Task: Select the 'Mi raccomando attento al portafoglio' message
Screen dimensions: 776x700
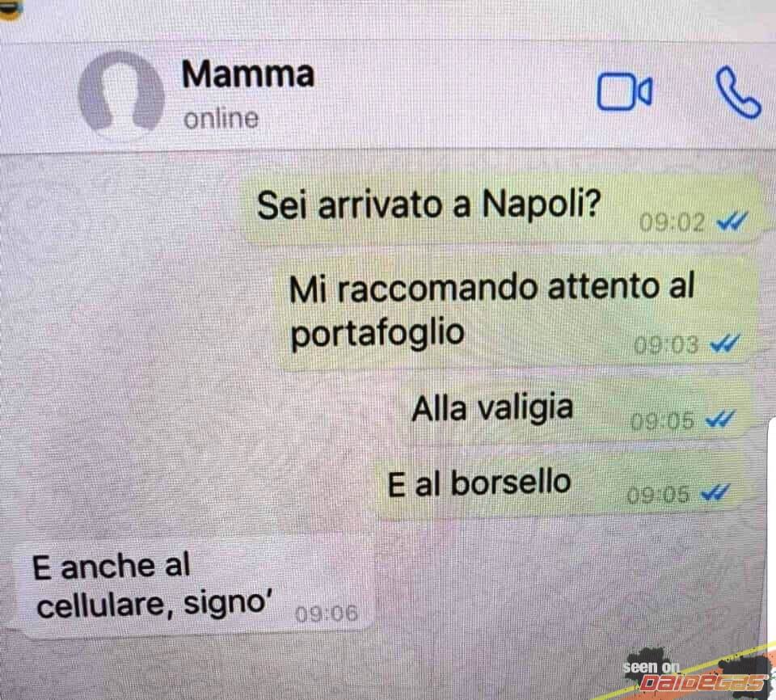Action: (515, 313)
